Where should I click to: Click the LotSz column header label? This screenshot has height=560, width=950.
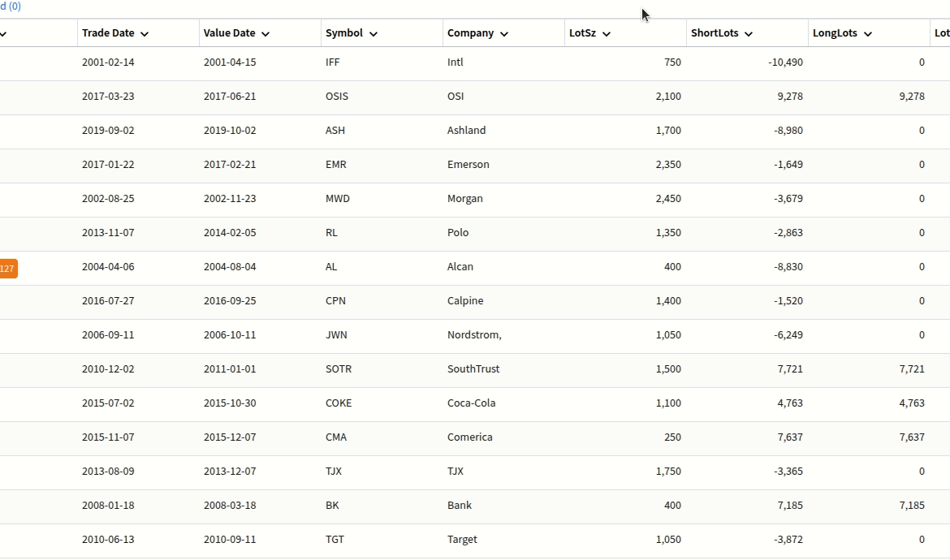(583, 32)
